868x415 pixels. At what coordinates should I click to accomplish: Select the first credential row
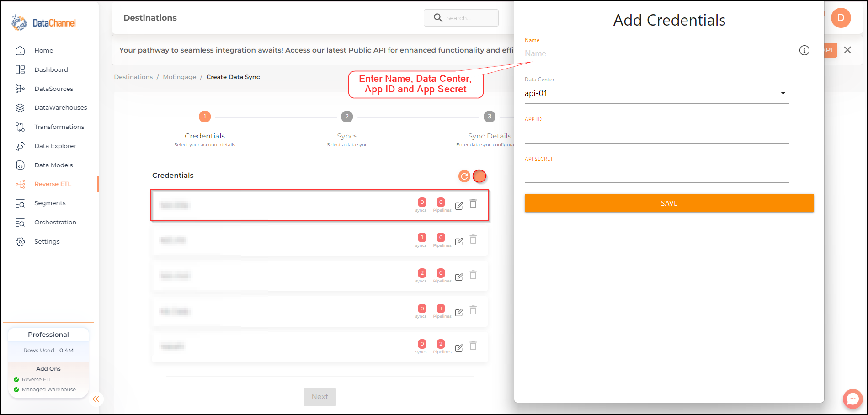coord(320,205)
